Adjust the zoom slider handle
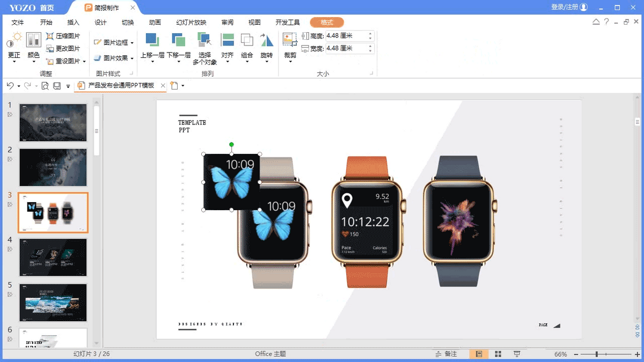 click(597, 354)
